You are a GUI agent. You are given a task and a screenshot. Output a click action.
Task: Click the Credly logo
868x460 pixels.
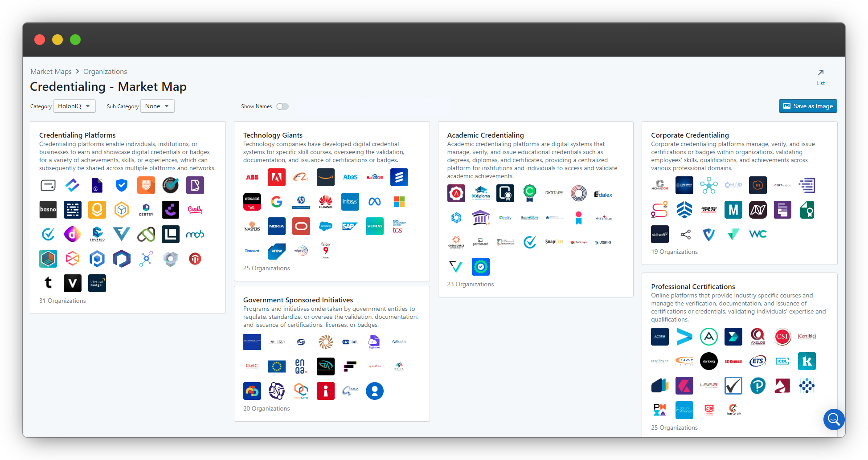(x=195, y=210)
